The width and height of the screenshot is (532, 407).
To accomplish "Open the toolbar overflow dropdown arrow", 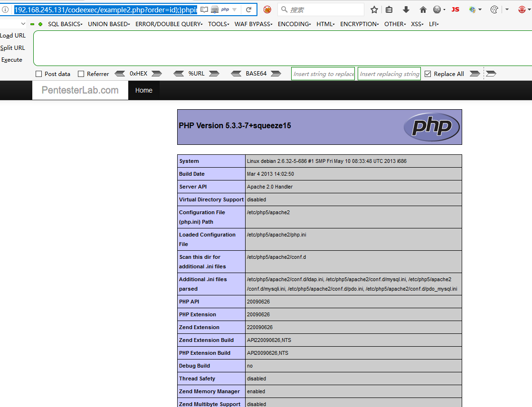I will click(507, 9).
